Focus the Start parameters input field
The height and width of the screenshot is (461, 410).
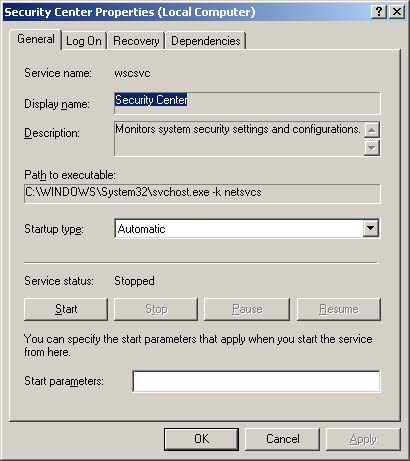[256, 381]
